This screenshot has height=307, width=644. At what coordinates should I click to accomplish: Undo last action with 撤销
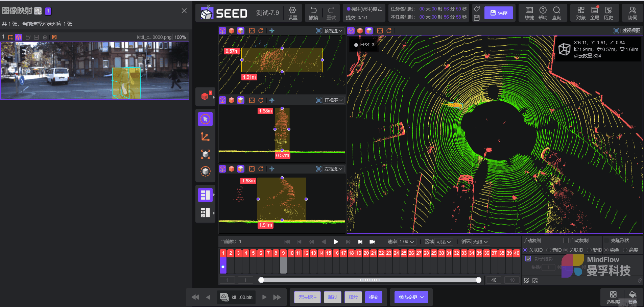[313, 13]
